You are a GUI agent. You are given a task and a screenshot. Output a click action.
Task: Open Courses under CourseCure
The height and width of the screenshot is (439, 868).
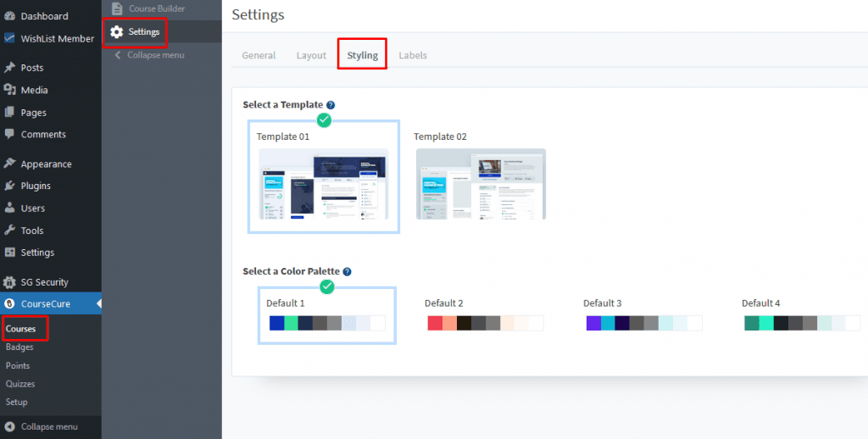(x=20, y=329)
